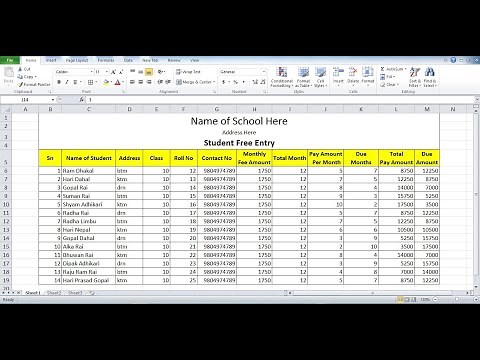The image size is (480, 360).
Task: Increase indent in the Alignment group
Action: 168,82
